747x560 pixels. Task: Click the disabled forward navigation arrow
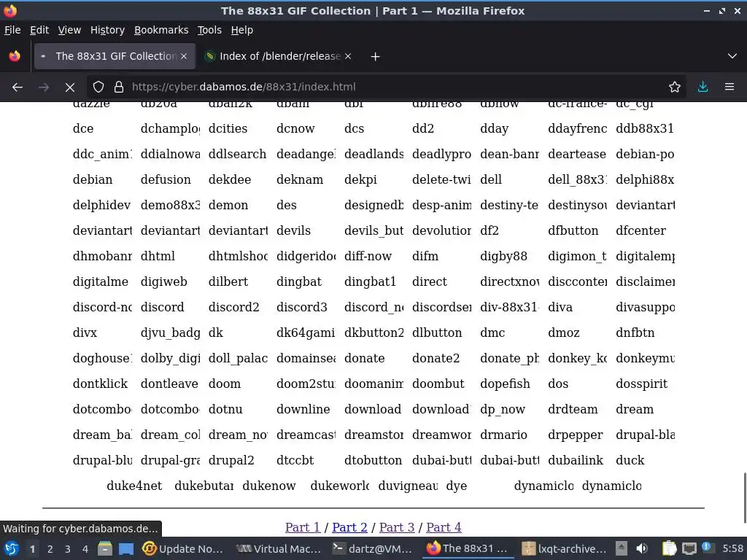coord(44,87)
